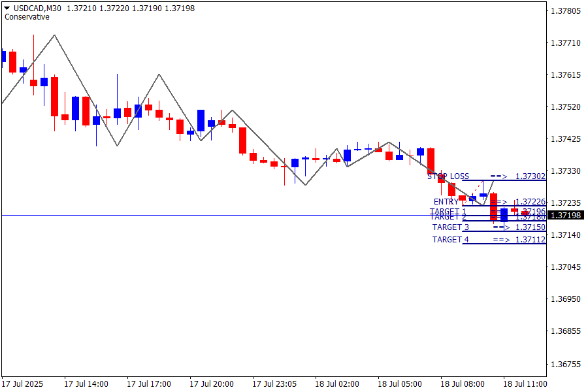Click the 18 Jul 02:00 time label
Viewport: 588px width, 392px height.
click(x=337, y=384)
